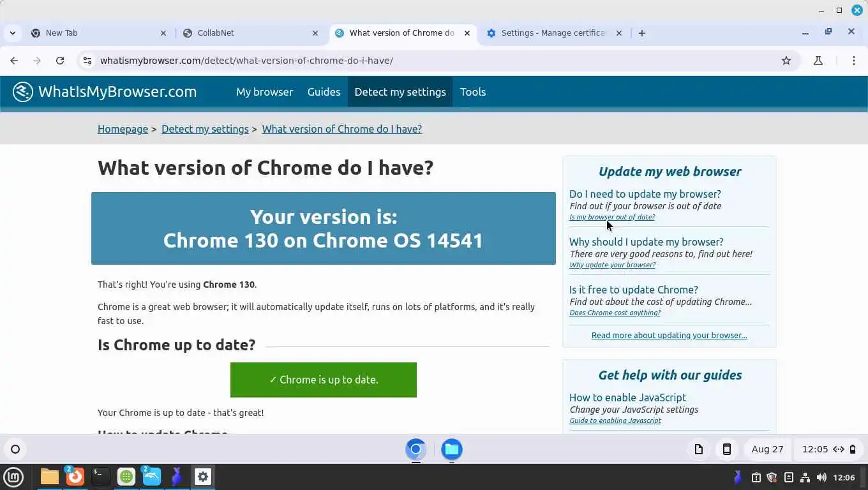Switch to Settings - Manage certificates tab
This screenshot has height=490, width=868.
[x=555, y=33]
